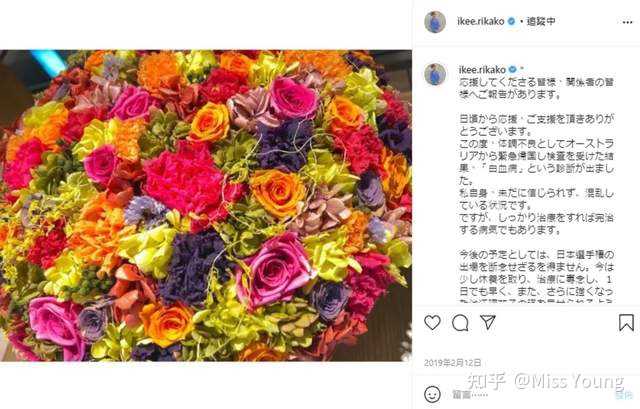The image size is (640, 409).
Task: Click the colorful flower bouquet photo
Action: (x=206, y=205)
